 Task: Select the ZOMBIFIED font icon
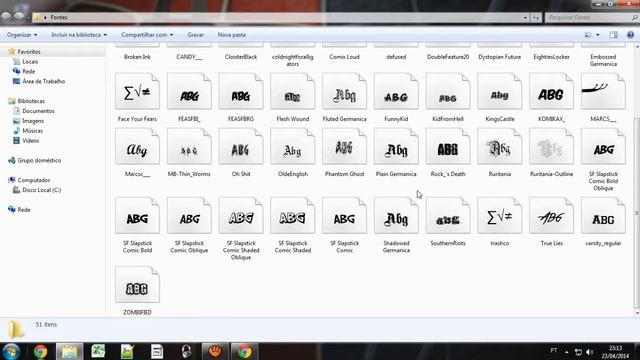[x=137, y=284]
